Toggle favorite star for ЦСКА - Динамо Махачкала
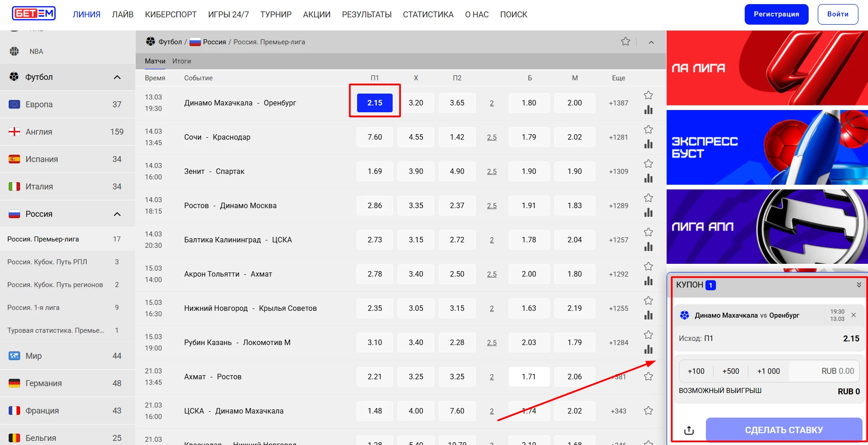 648,411
